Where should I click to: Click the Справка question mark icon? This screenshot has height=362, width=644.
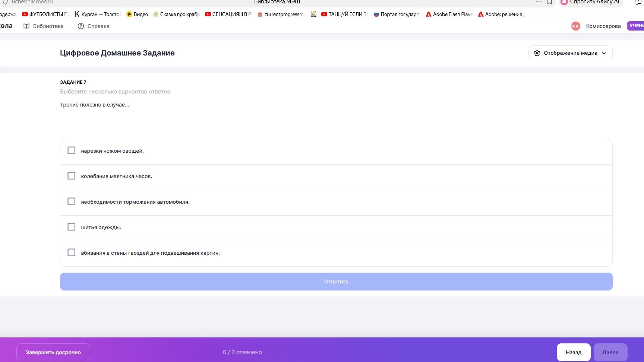[x=81, y=26]
